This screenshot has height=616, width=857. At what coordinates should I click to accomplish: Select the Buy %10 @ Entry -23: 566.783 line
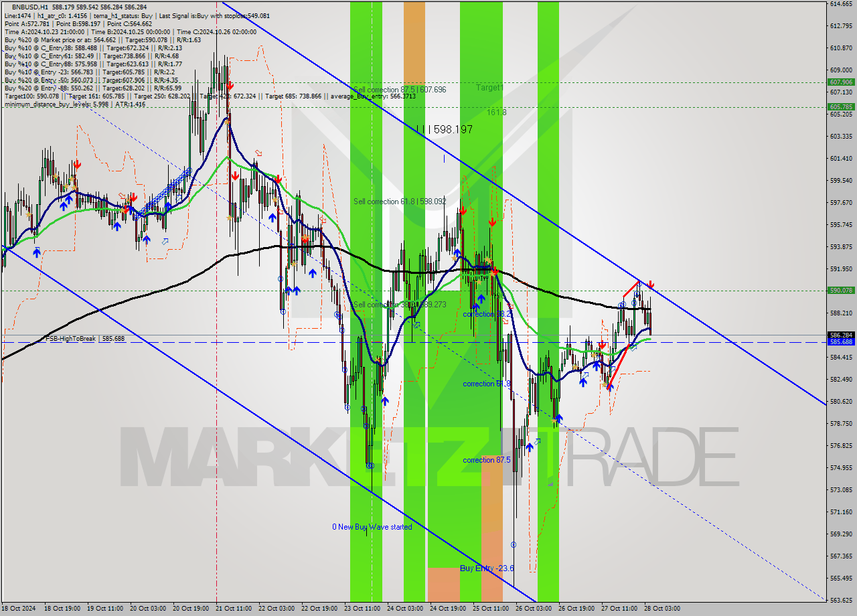[90, 72]
